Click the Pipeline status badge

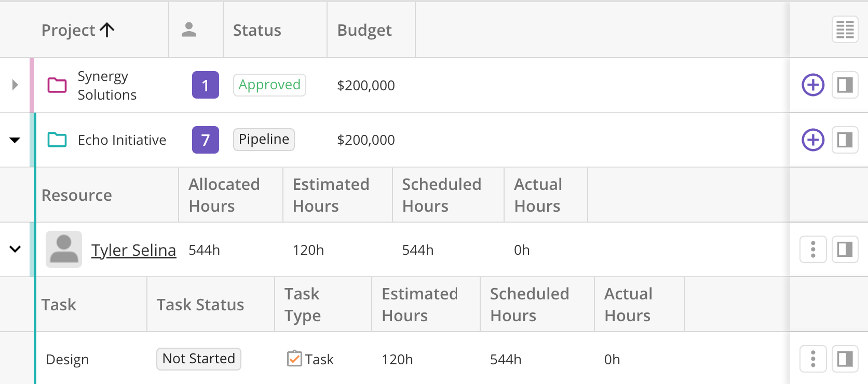coord(264,140)
